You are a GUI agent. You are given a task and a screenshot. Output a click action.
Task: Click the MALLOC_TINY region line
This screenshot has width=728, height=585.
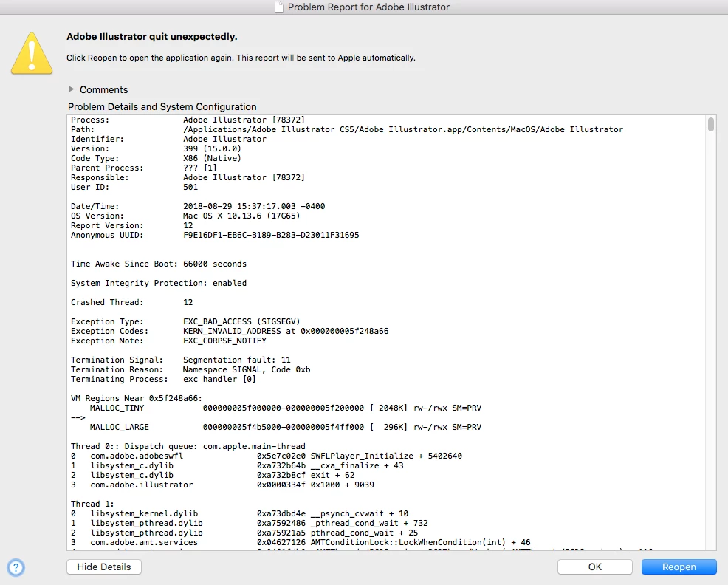[286, 408]
